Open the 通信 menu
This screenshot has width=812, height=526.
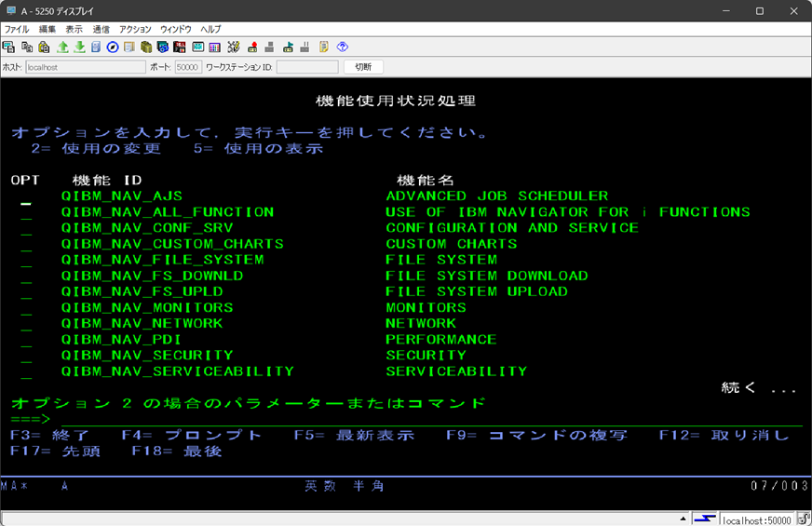(x=101, y=29)
